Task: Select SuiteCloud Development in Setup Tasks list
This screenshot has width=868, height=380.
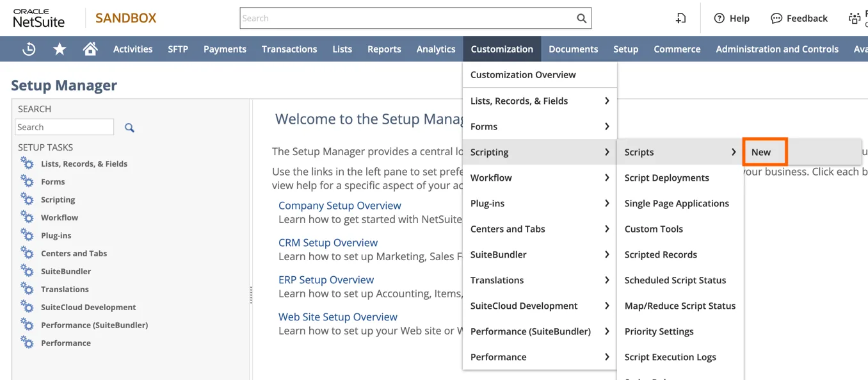Action: pos(88,307)
